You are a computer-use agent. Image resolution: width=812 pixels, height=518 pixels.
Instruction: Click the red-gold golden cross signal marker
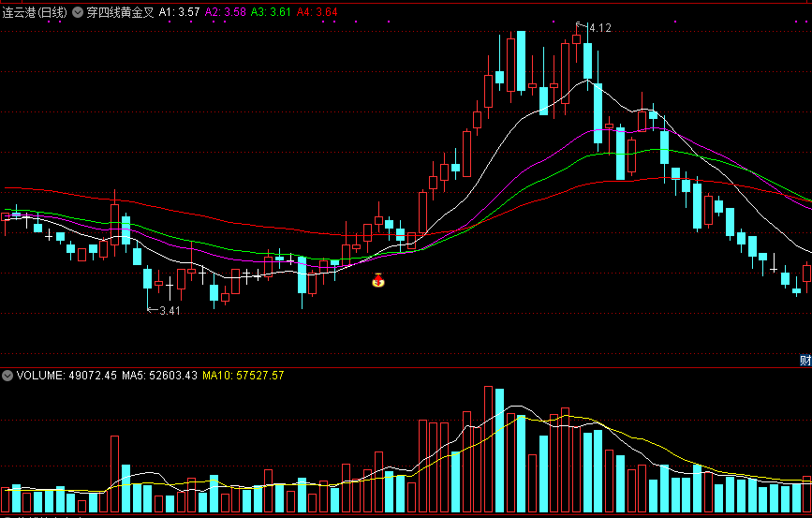coord(378,280)
